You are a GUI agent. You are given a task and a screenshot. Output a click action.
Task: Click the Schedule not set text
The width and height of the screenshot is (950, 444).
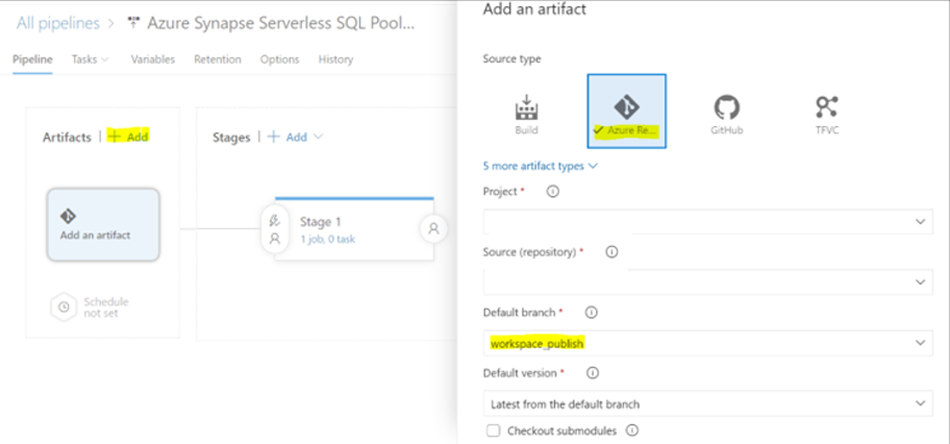tap(105, 308)
